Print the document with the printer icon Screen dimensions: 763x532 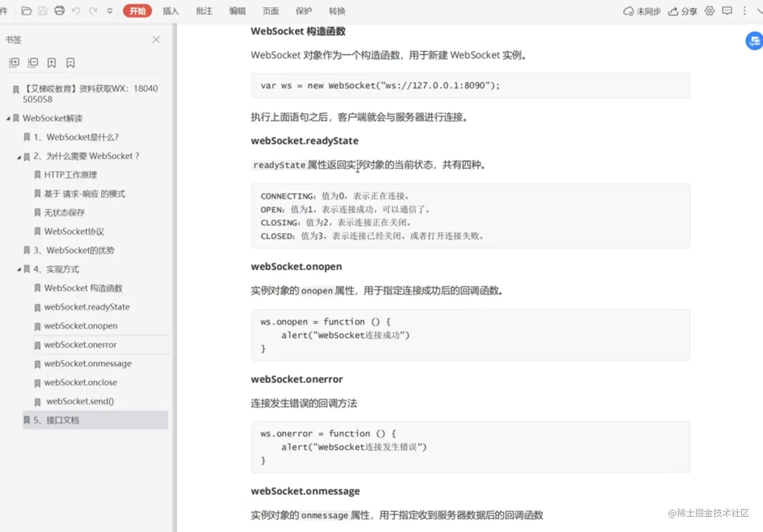pos(60,11)
